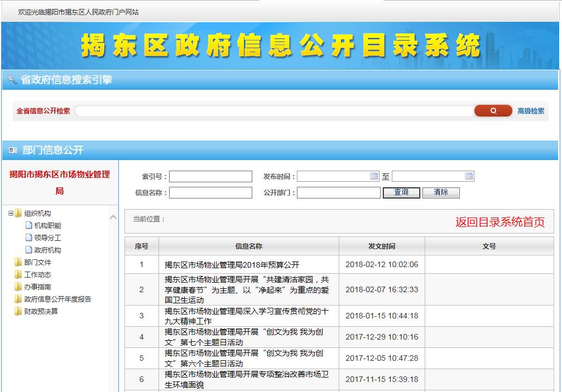Click the 序号 column header
The image size is (562, 392).
(142, 246)
